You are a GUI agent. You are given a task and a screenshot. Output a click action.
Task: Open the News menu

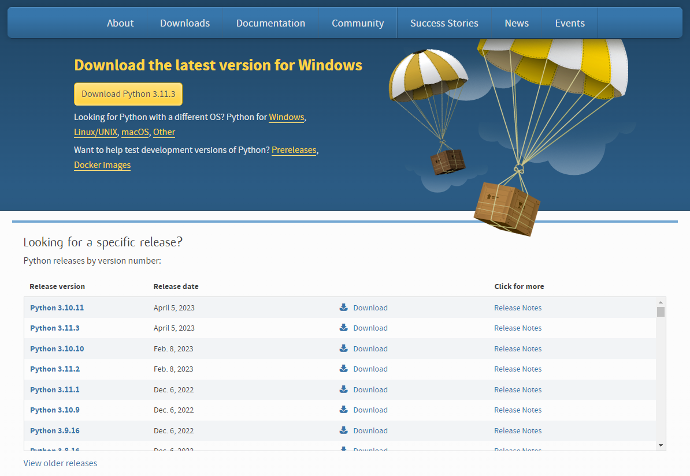click(x=517, y=23)
